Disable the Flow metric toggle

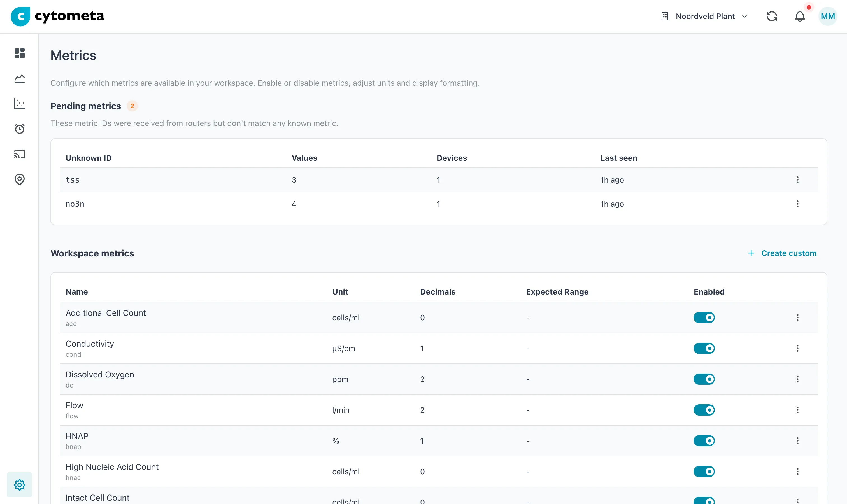tap(704, 410)
